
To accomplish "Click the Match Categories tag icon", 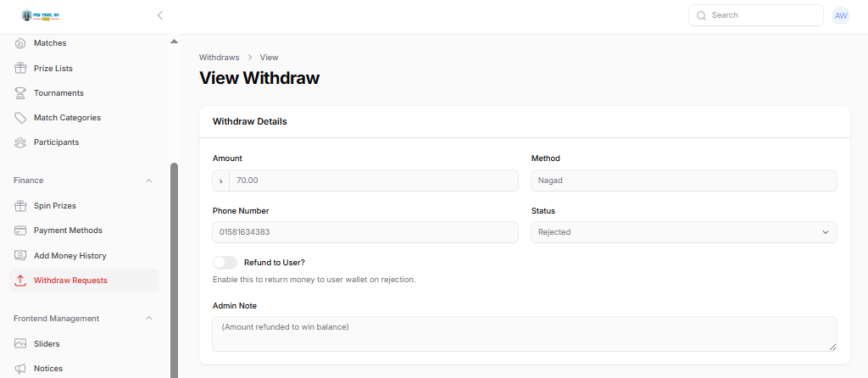I will coord(20,118).
